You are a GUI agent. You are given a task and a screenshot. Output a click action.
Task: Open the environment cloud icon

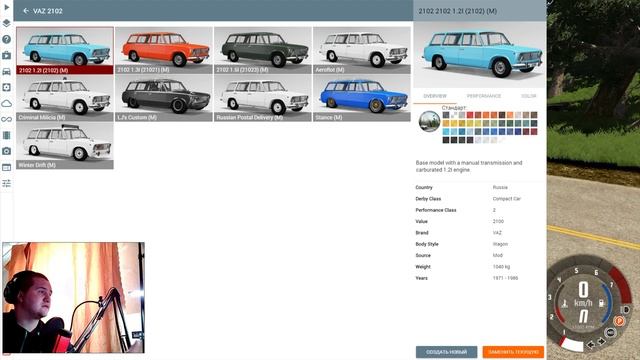pyautogui.click(x=7, y=104)
